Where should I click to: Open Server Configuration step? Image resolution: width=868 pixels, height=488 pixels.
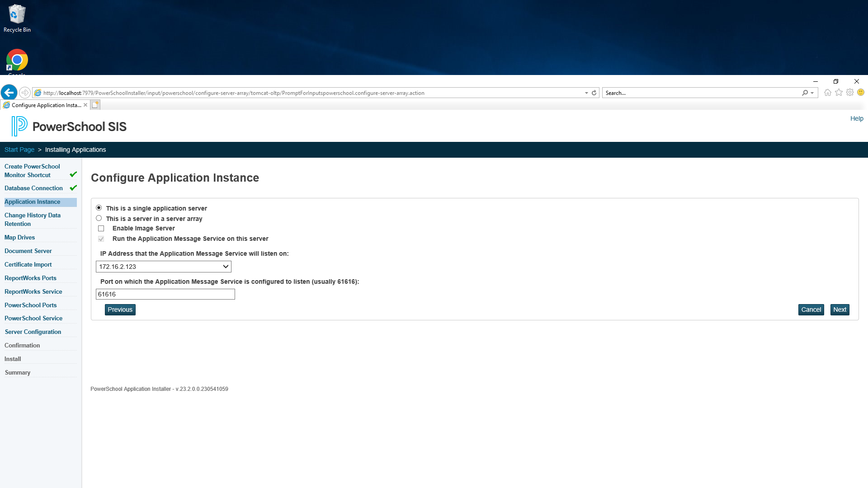click(x=33, y=332)
